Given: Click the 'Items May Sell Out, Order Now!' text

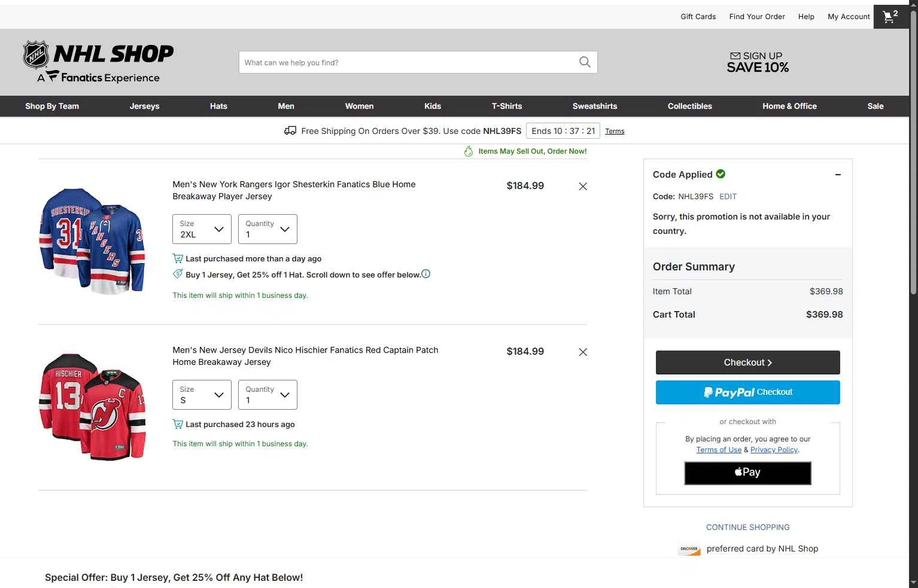Looking at the screenshot, I should click(533, 151).
